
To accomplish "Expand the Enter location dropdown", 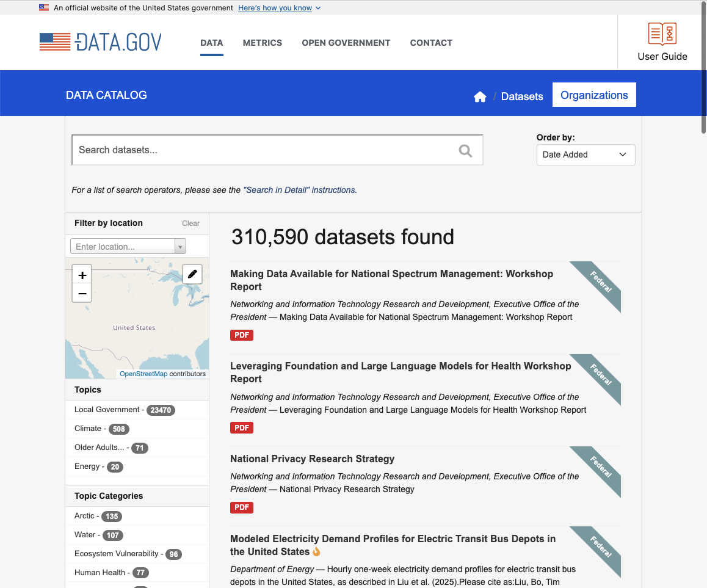I will tap(179, 247).
